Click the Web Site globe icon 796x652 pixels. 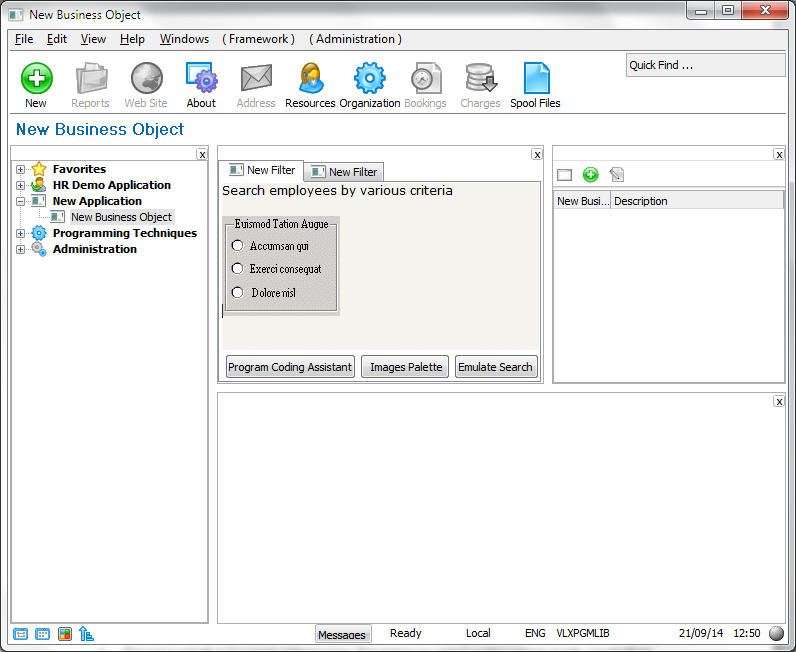point(147,79)
